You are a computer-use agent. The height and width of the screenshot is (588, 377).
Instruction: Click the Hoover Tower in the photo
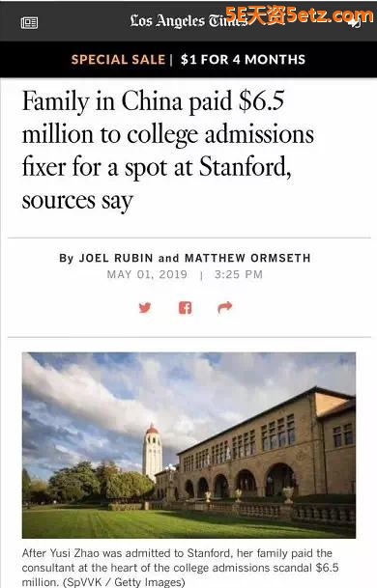pos(152,452)
